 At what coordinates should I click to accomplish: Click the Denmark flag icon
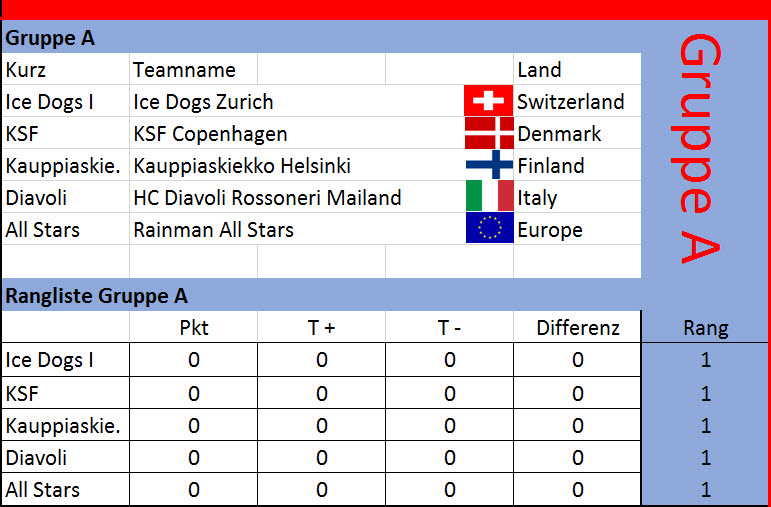489,133
